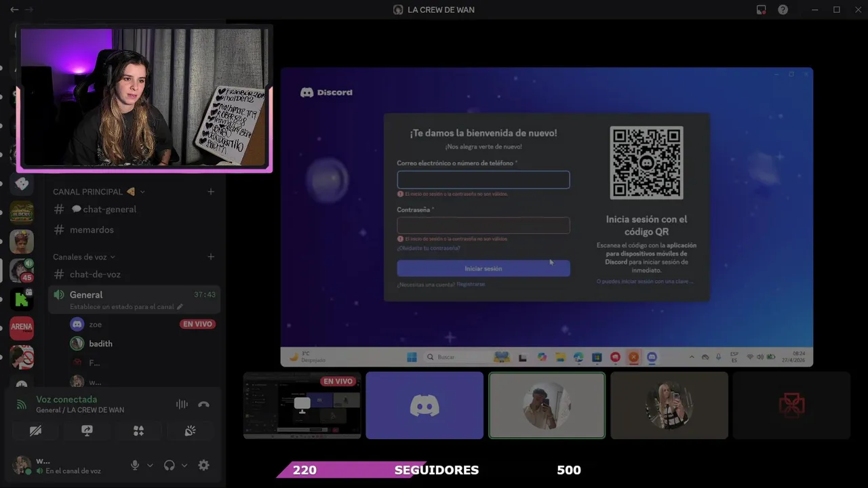This screenshot has width=868, height=488.
Task: Turn on camera in voice panel
Action: [x=35, y=430]
